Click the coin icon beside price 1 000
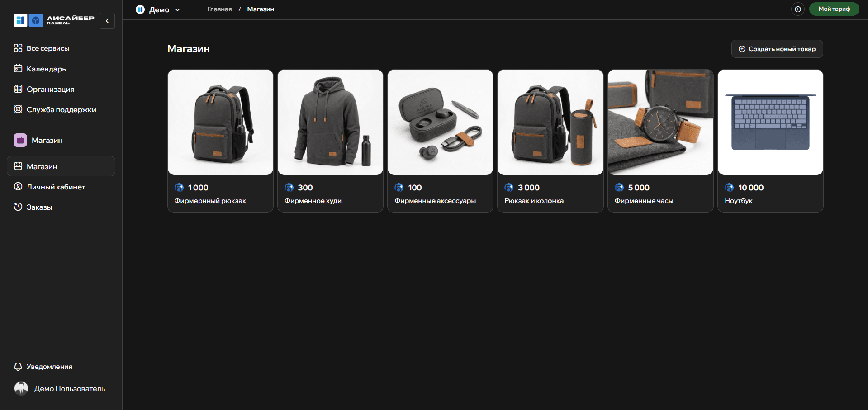 coord(179,188)
